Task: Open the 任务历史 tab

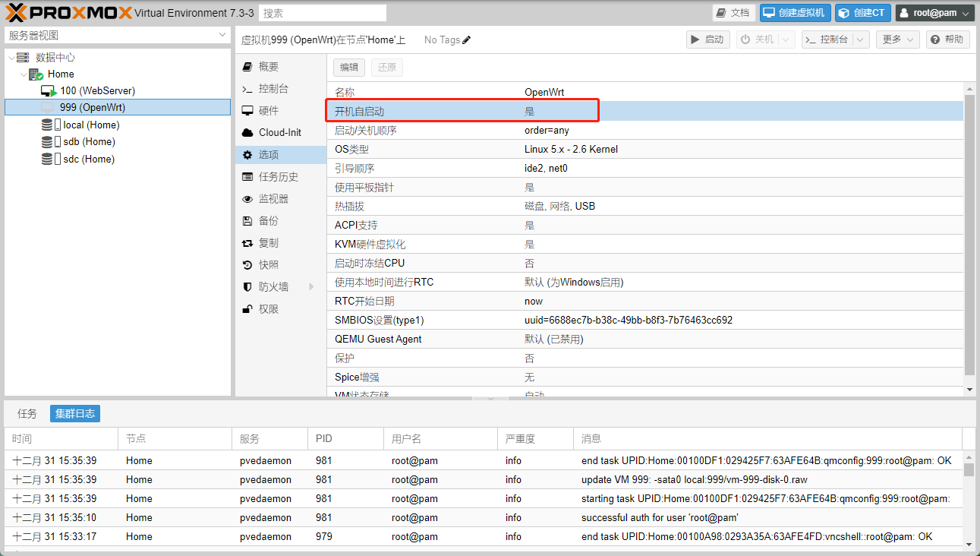Action: coord(281,177)
